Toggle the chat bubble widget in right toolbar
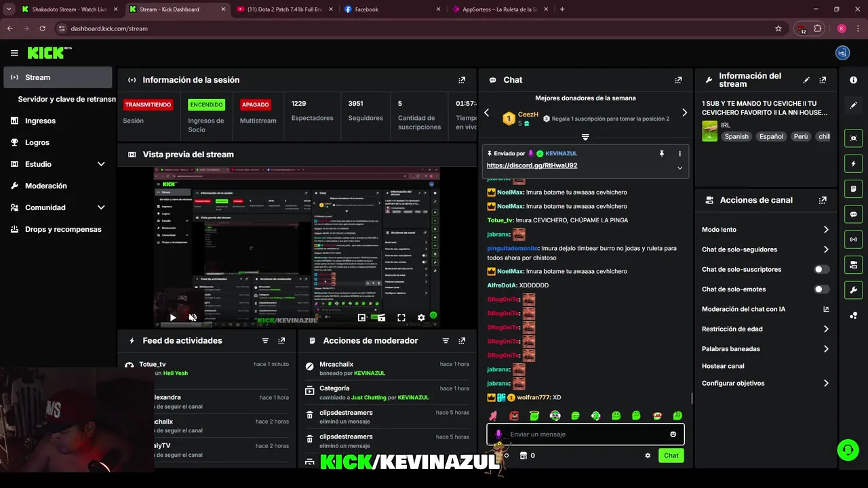This screenshot has width=868, height=488. tap(853, 214)
